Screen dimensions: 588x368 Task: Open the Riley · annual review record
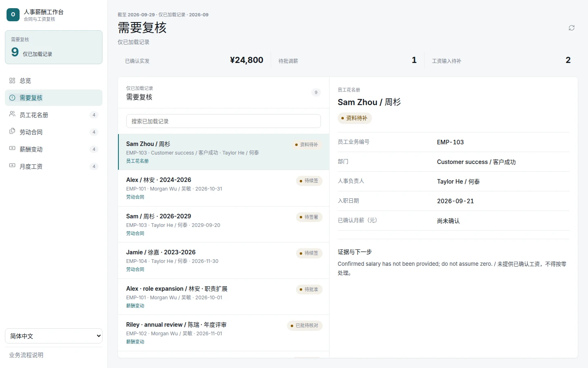tap(223, 333)
